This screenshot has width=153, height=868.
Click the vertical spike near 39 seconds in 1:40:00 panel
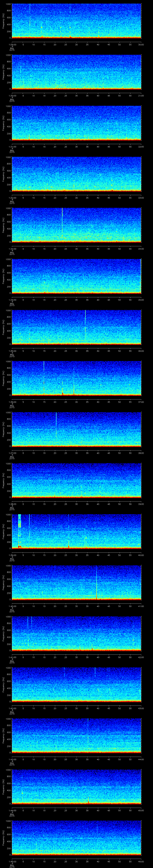[97, 583]
